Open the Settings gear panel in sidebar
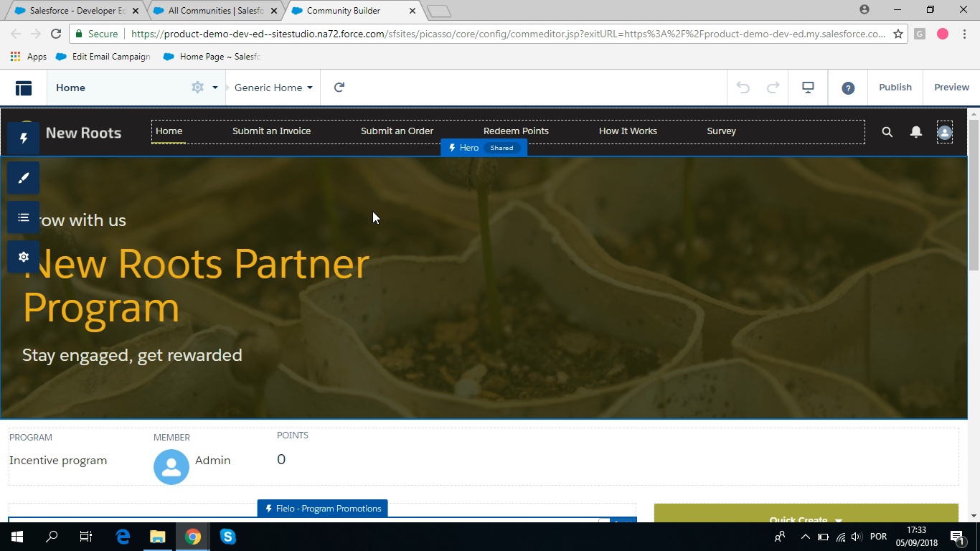 [24, 257]
